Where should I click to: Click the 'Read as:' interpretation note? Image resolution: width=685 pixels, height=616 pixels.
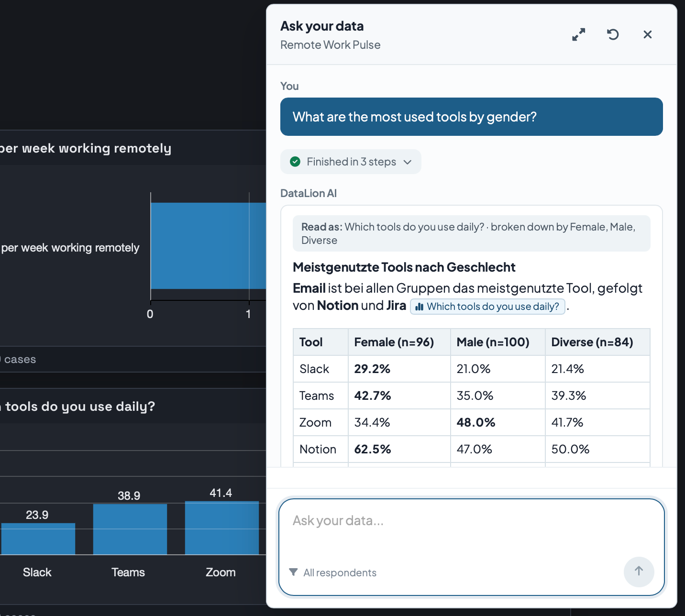tap(472, 233)
